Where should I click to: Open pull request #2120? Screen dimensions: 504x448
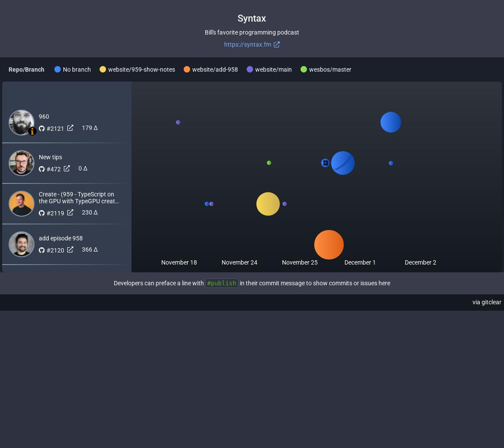click(55, 250)
